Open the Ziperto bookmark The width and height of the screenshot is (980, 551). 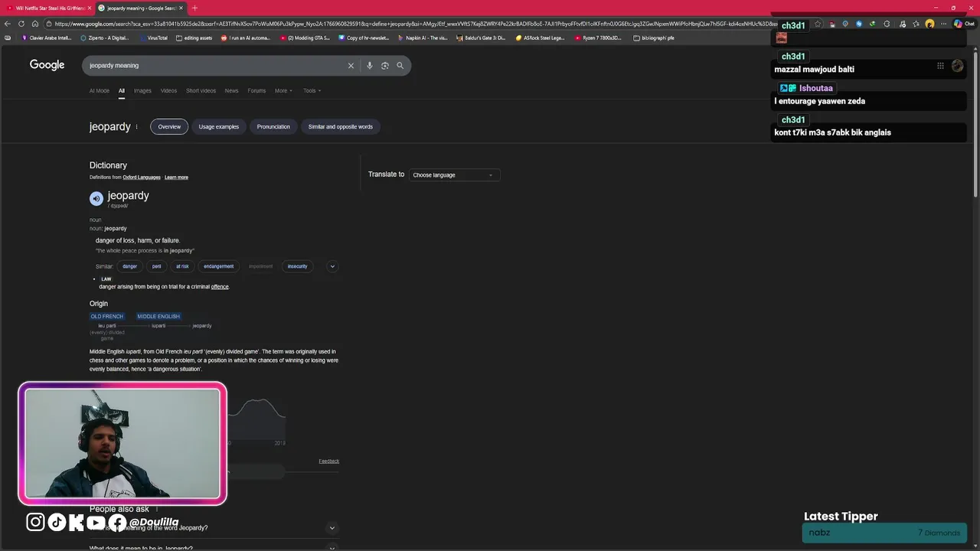pos(106,37)
